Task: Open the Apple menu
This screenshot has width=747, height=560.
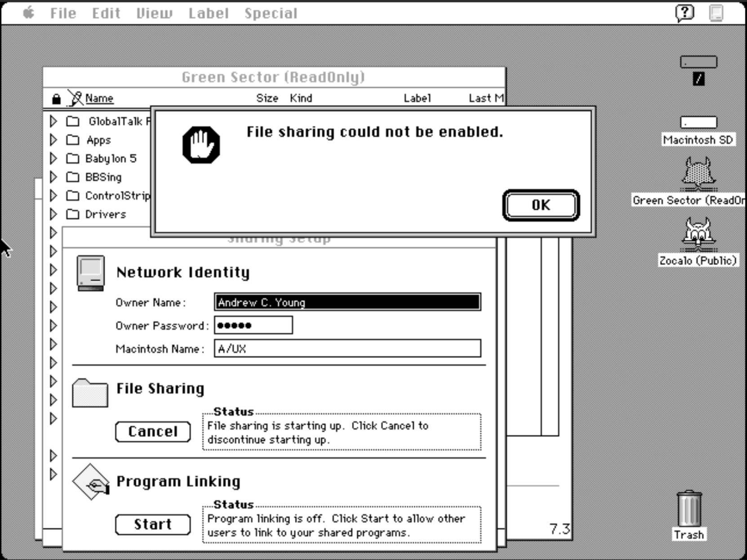Action: [x=29, y=13]
